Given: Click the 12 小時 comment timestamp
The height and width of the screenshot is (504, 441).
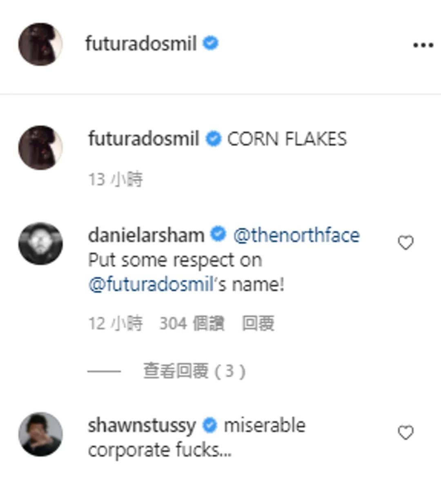Looking at the screenshot, I should 116,323.
